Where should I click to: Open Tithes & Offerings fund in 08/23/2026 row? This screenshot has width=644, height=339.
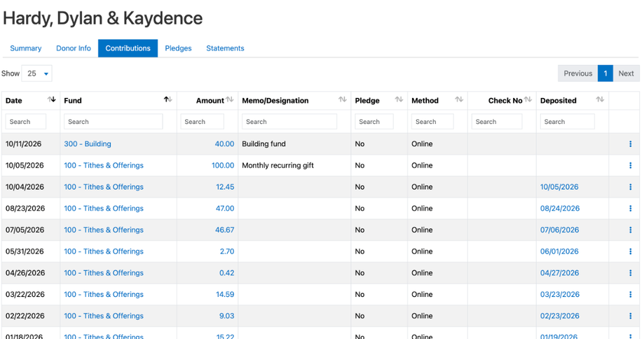click(104, 209)
